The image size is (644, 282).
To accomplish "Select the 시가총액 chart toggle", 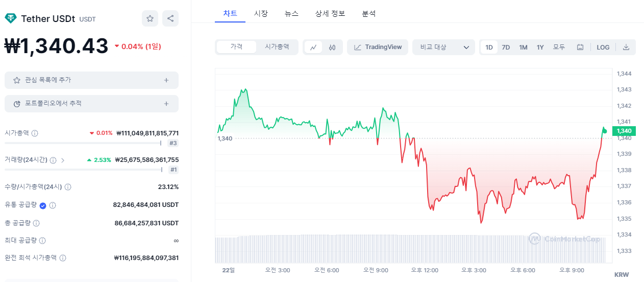I will click(x=277, y=47).
